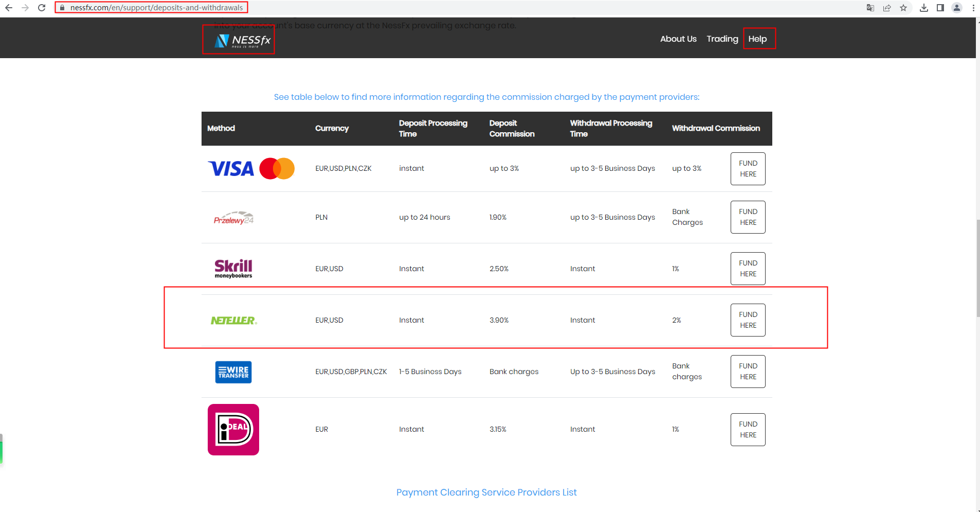Viewport: 980px width, 512px height.
Task: Click the Withdrawal Commission column header
Action: click(716, 128)
